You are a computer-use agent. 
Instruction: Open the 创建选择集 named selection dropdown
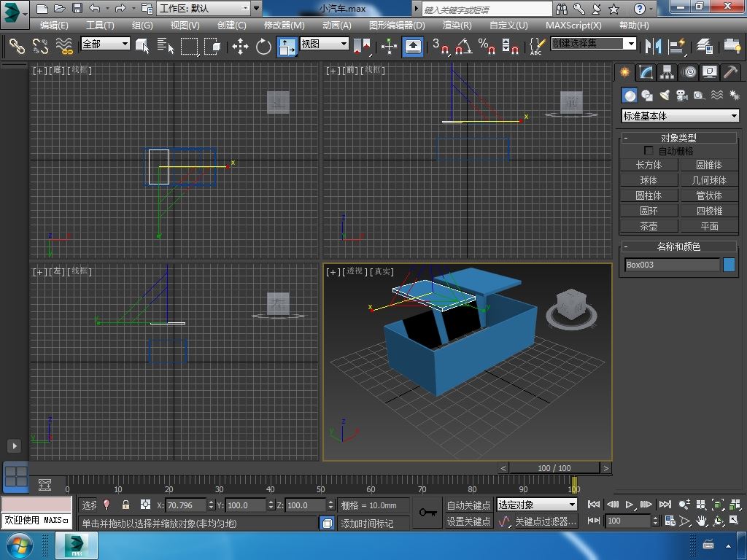click(594, 44)
